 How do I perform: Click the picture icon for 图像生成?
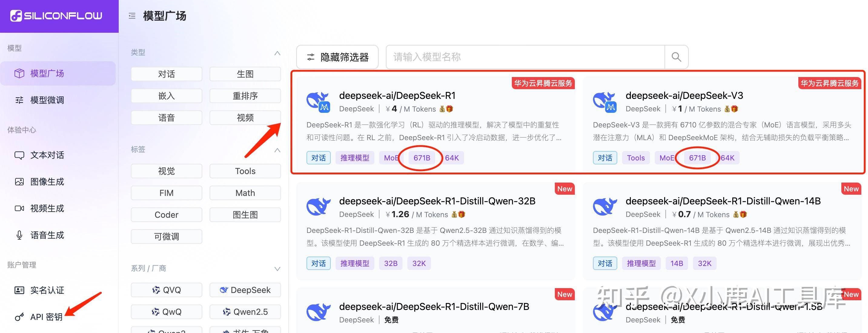[x=19, y=182]
